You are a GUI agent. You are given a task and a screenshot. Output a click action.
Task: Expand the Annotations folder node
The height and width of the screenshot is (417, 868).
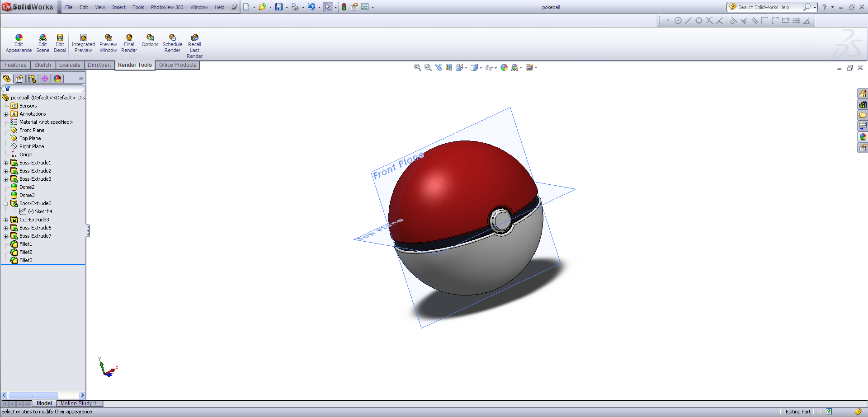5,114
